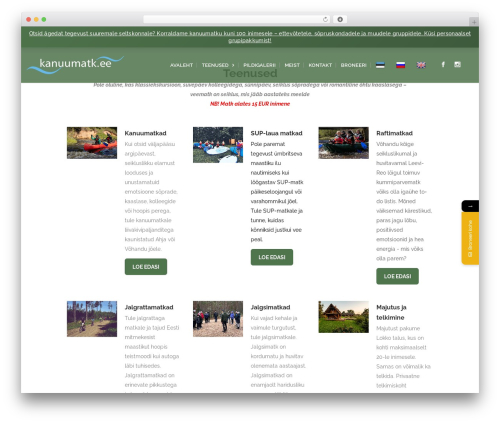Screen dimensions: 500x423
Task: Click the red 15 EUR price notice
Action: [250, 104]
